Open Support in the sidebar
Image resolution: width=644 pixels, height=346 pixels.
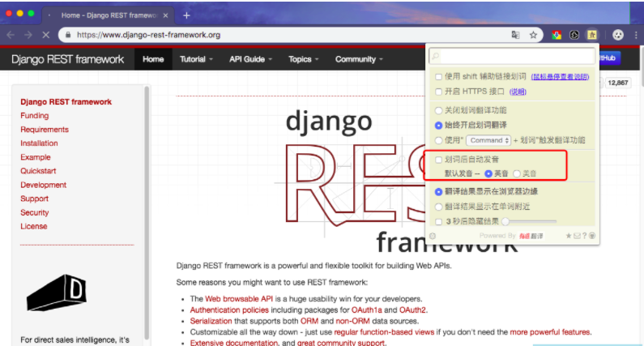(x=35, y=199)
